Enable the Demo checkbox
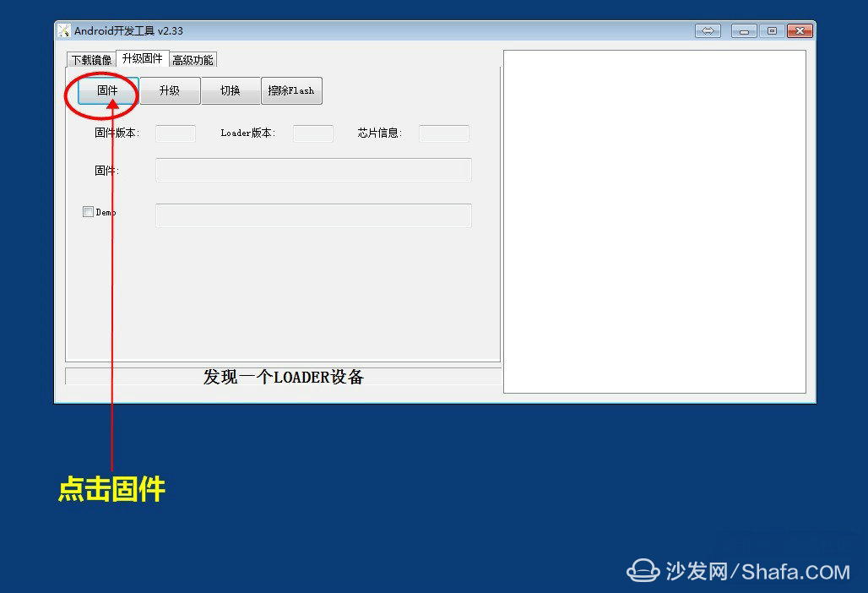Image resolution: width=868 pixels, height=593 pixels. click(88, 211)
